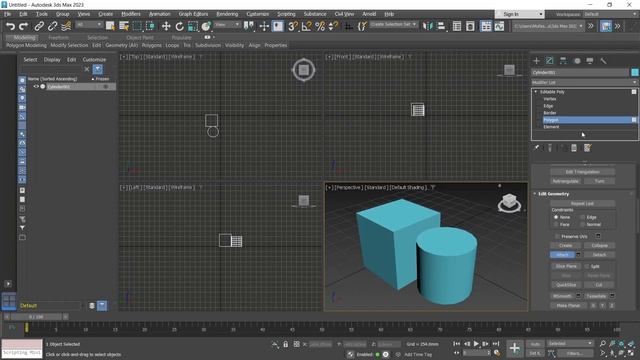Toggle the Angle Snap button

pyautogui.click(x=306, y=27)
